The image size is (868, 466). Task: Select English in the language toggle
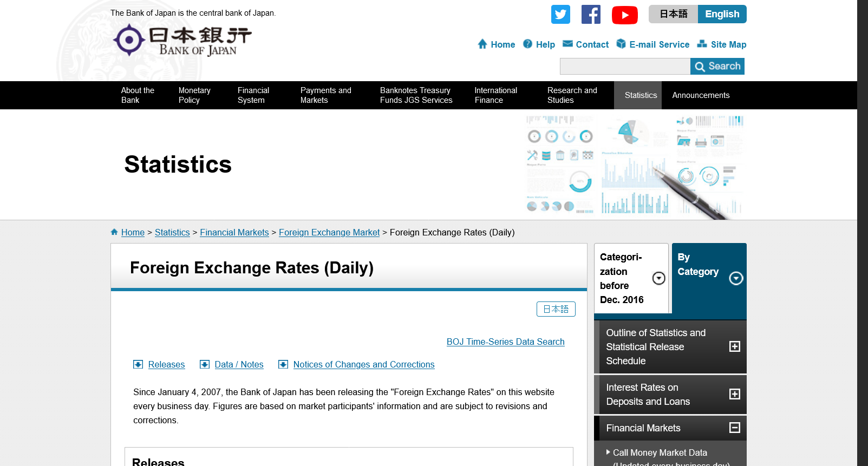pos(722,14)
